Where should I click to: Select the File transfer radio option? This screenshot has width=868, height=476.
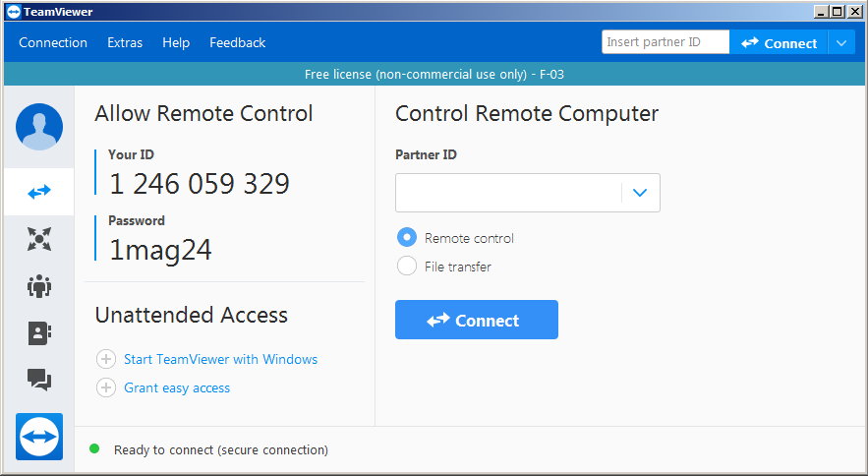point(407,266)
